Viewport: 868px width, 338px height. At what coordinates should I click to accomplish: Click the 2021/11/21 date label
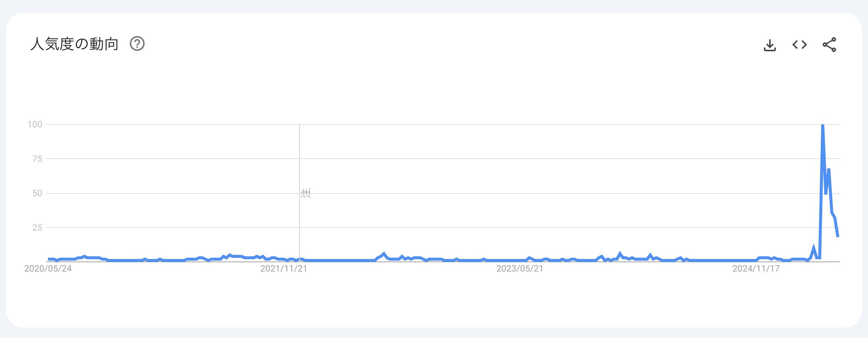284,269
